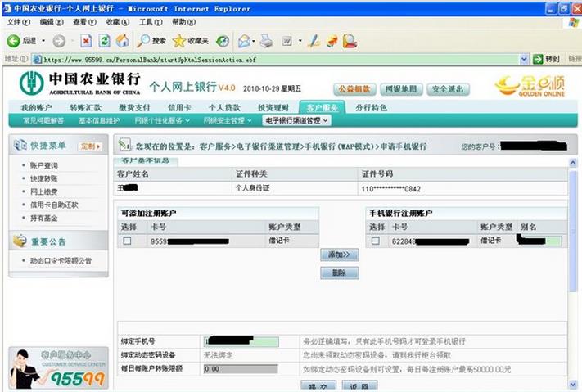Open 基本信息维护 submenu item
Viewport: 582px width, 392px height.
pyautogui.click(x=99, y=120)
